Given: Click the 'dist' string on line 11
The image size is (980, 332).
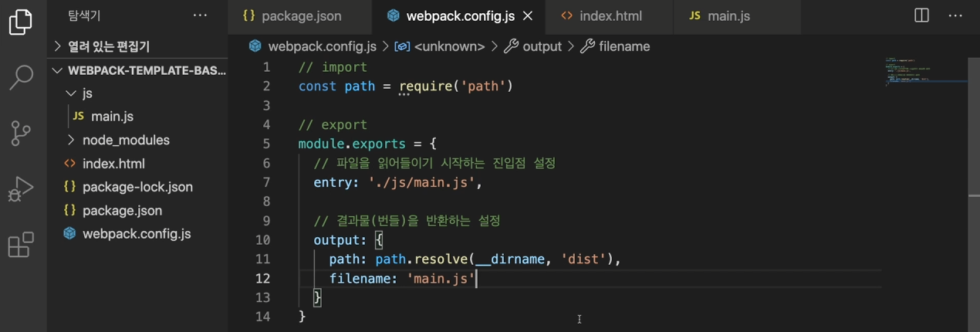Looking at the screenshot, I should tap(583, 259).
